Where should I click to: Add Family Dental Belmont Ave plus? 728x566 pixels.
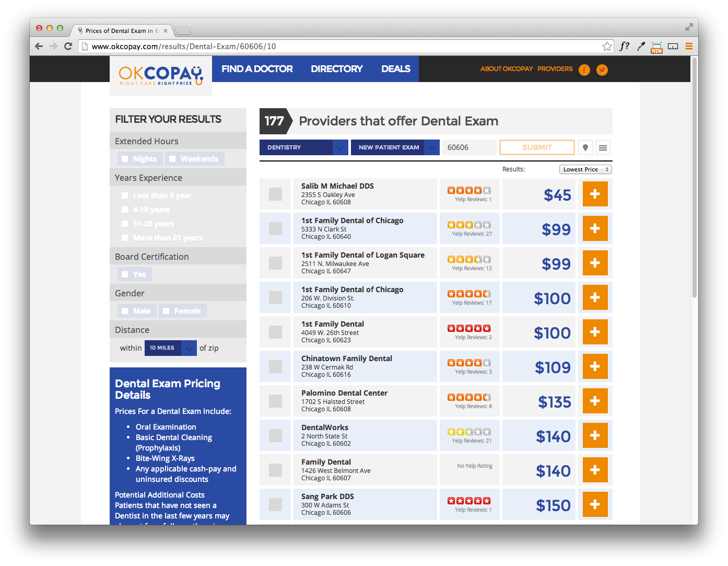(x=595, y=470)
